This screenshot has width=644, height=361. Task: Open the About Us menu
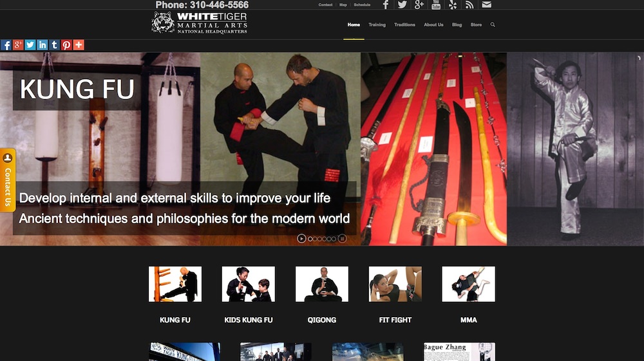click(433, 25)
